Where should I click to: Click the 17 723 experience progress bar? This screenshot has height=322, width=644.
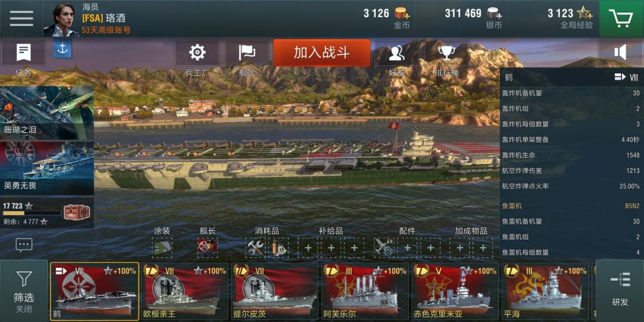click(x=32, y=213)
